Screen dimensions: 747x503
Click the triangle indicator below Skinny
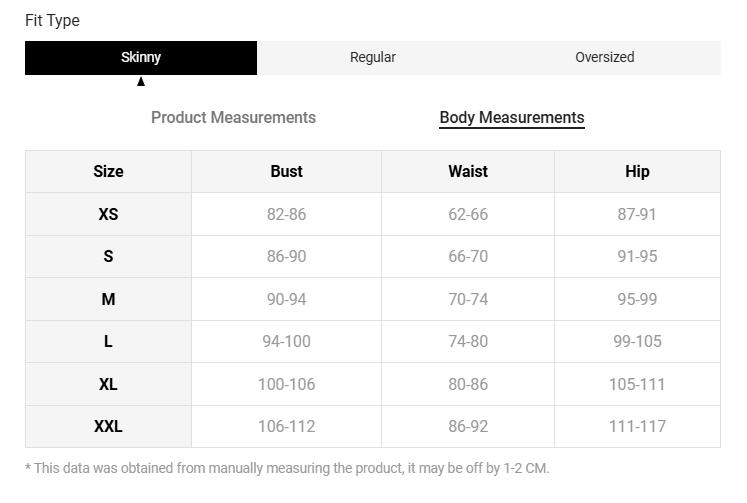point(141,82)
